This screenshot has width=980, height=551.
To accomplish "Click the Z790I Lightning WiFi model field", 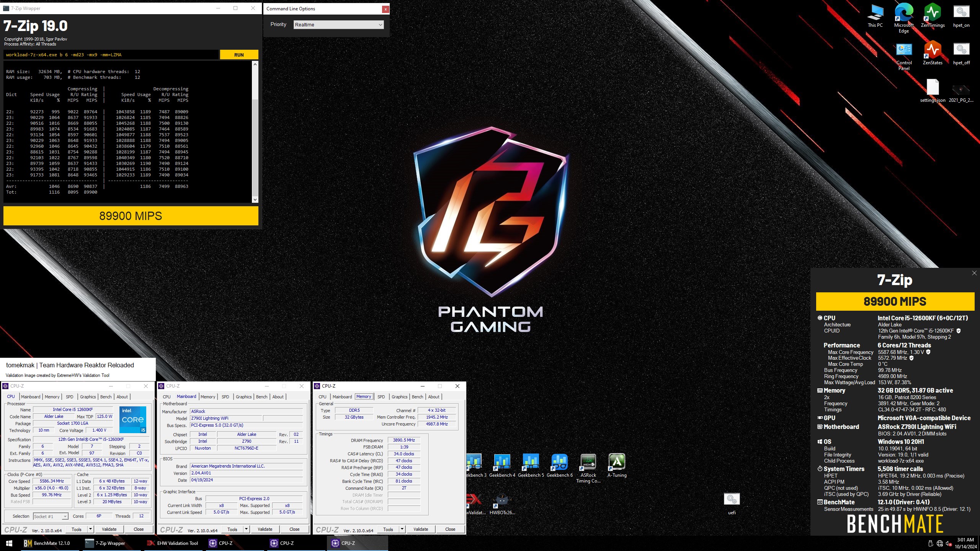I will 226,419.
